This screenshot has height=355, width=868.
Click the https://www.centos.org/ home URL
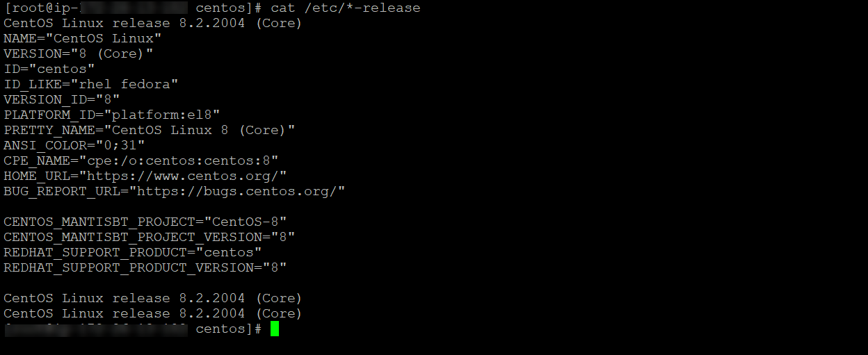[x=182, y=176]
